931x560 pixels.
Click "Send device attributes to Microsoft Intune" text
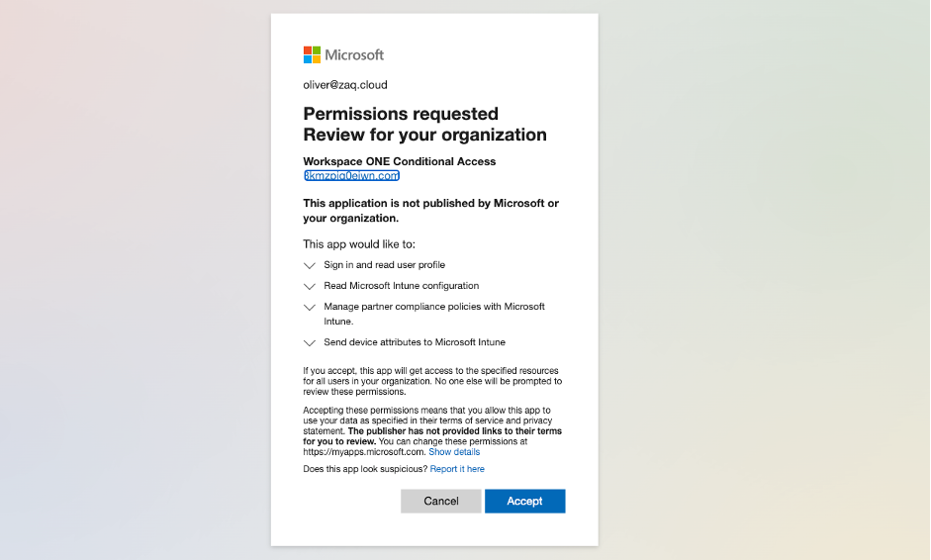coord(414,342)
